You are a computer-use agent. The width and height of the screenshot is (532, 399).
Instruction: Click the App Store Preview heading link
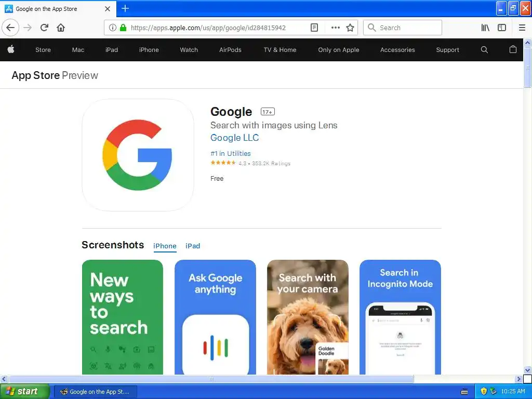[55, 75]
